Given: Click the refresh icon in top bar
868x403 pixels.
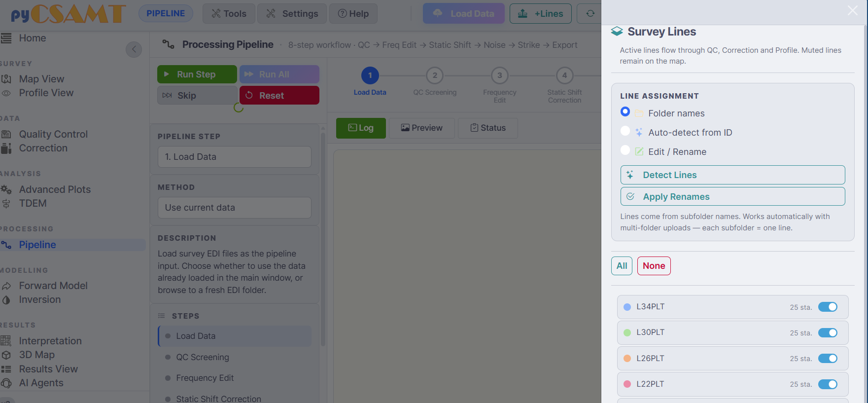Looking at the screenshot, I should pos(590,13).
